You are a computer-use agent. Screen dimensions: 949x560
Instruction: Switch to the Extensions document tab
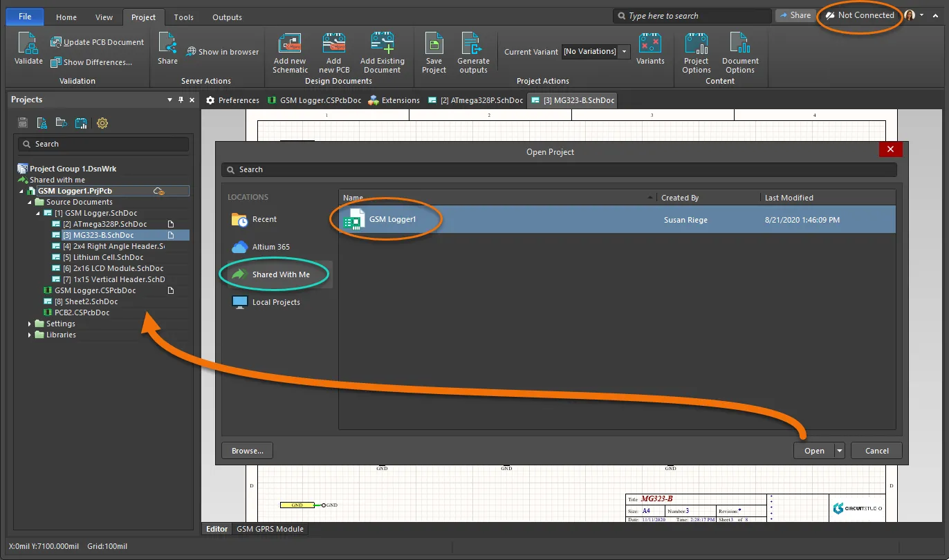[x=394, y=100]
